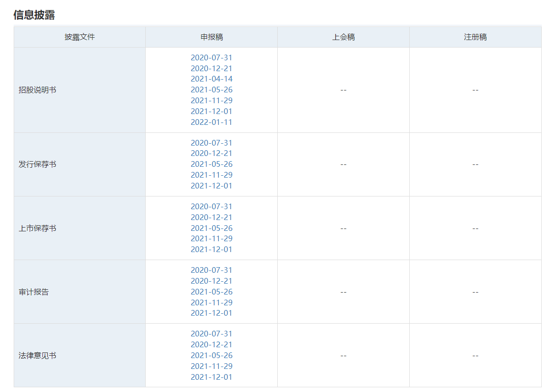View 审计报告 dated 2020-12-21
Viewport: 546px width, 392px height.
pyautogui.click(x=211, y=281)
